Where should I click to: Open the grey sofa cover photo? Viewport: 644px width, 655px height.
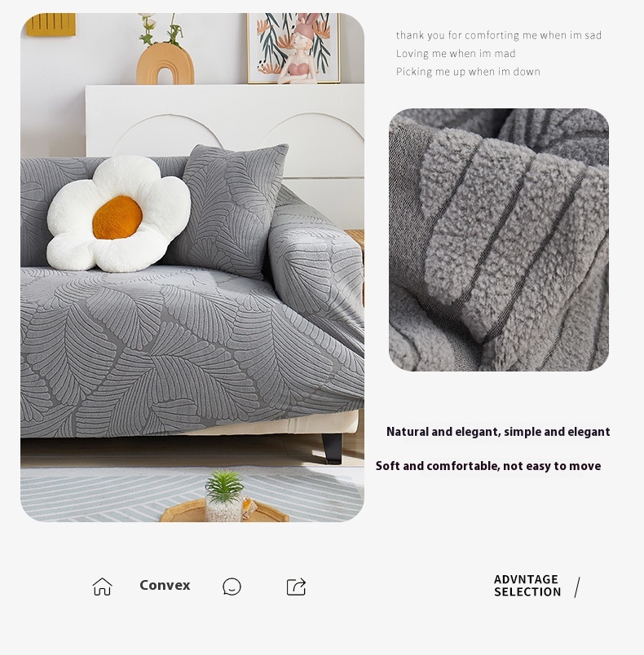pyautogui.click(x=192, y=267)
